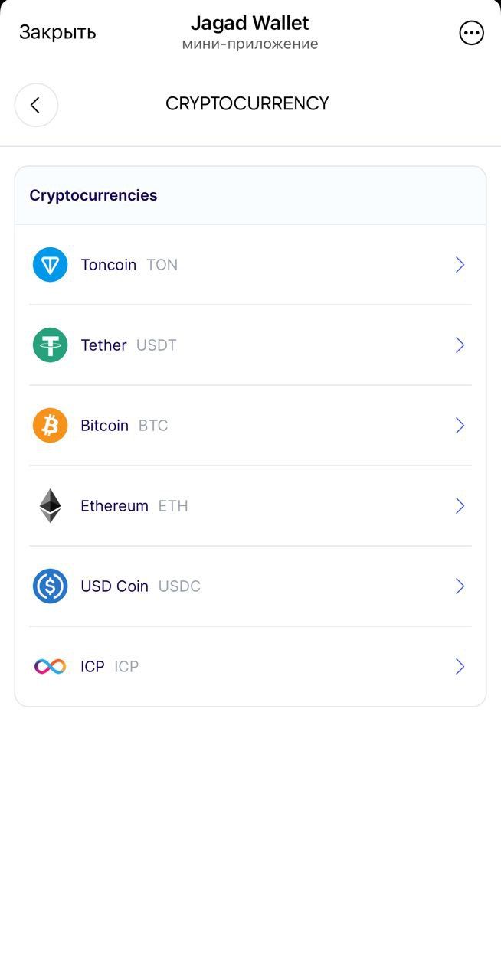Viewport: 501px width, 980px height.
Task: Open the three-dot menu at top right
Action: tap(471, 32)
